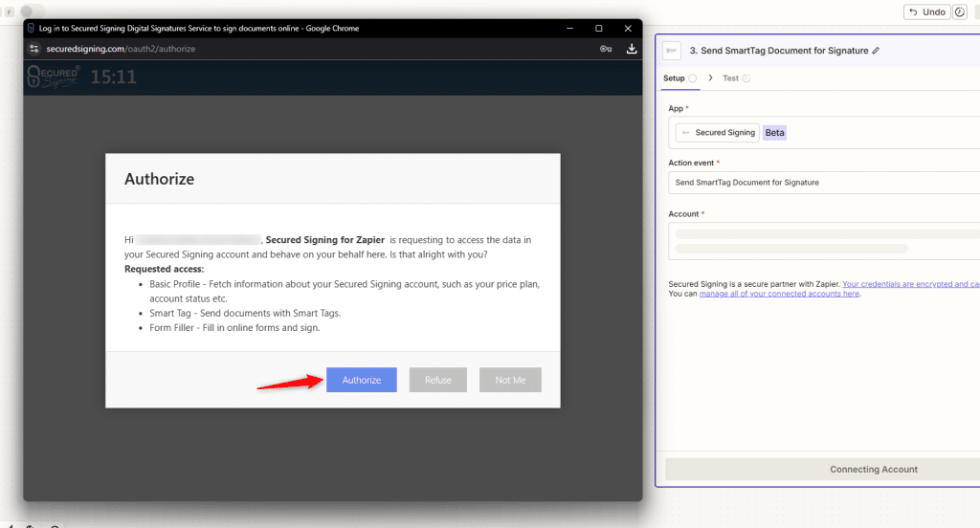Image resolution: width=980 pixels, height=528 pixels.
Task: Click the 'Requested access:' label
Action: (x=164, y=270)
